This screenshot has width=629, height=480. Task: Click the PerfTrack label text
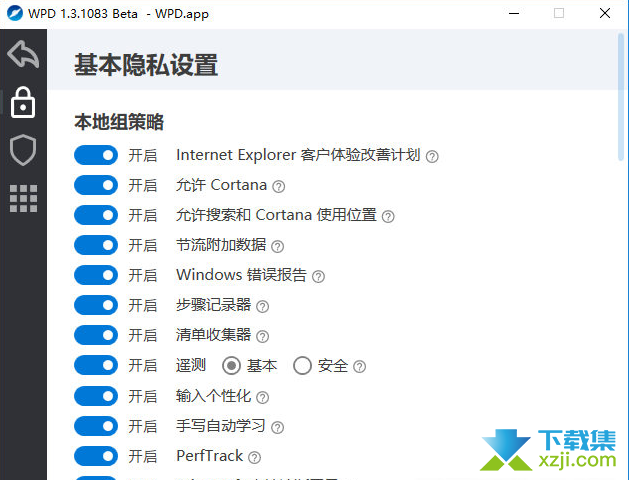(209, 456)
